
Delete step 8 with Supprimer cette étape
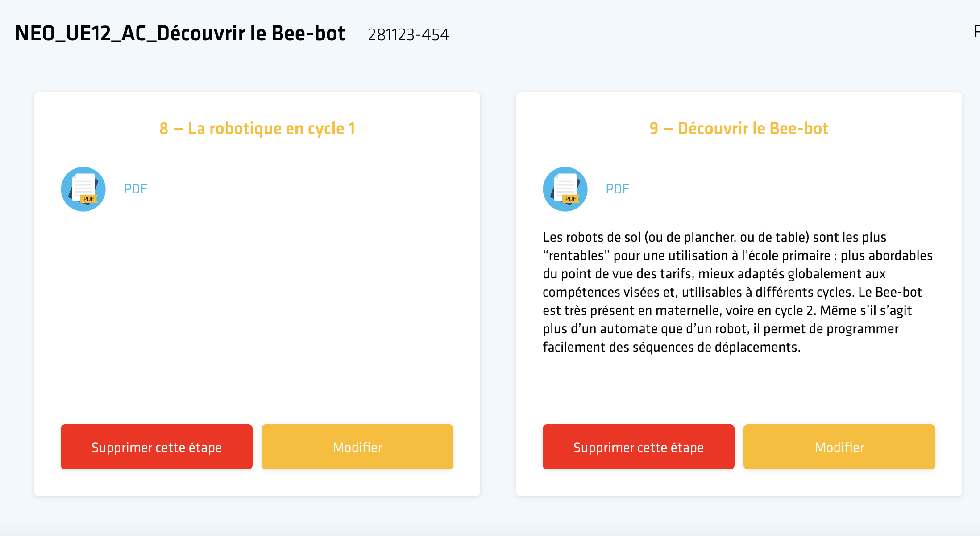coord(157,447)
